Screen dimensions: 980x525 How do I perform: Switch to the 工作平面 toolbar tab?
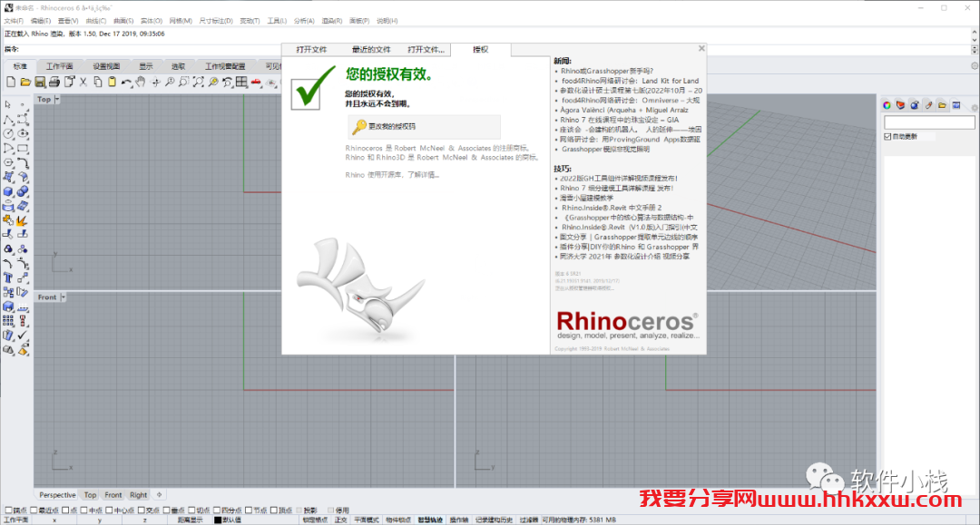(59, 66)
